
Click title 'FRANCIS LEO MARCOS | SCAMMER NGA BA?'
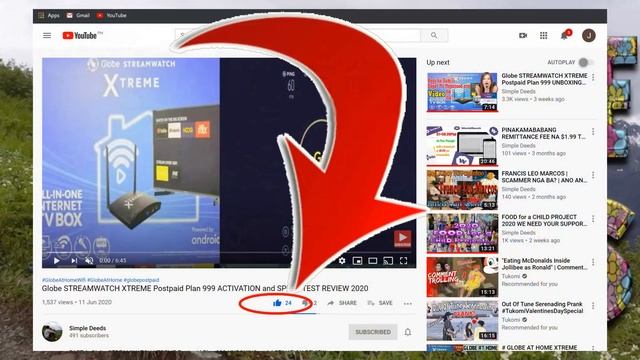pos(544,177)
